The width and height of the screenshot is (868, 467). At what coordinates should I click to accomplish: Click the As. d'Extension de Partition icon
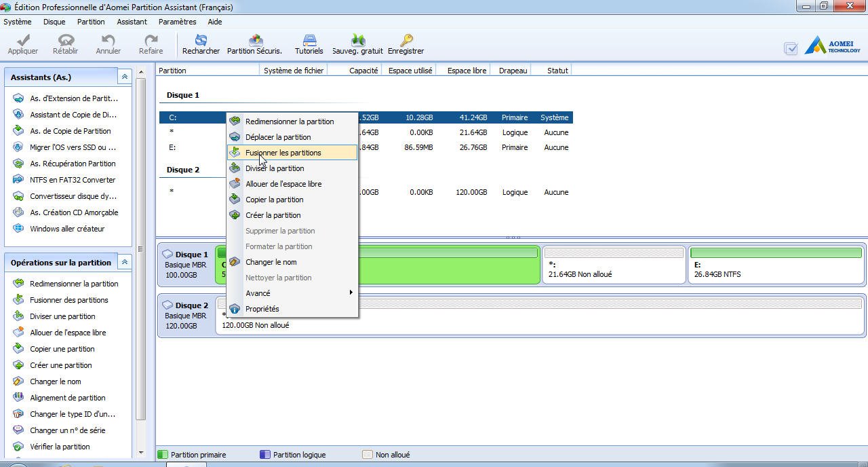[x=18, y=98]
